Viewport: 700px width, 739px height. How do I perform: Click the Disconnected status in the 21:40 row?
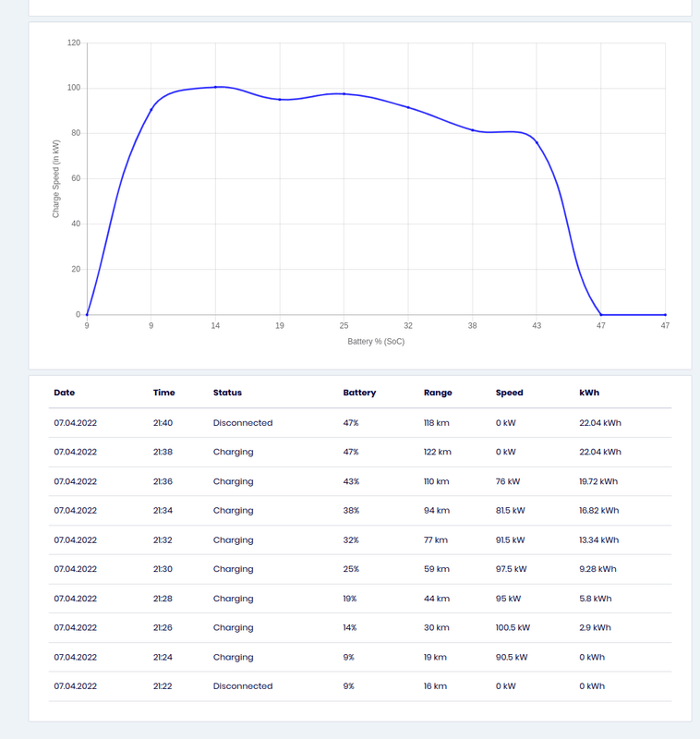click(243, 423)
